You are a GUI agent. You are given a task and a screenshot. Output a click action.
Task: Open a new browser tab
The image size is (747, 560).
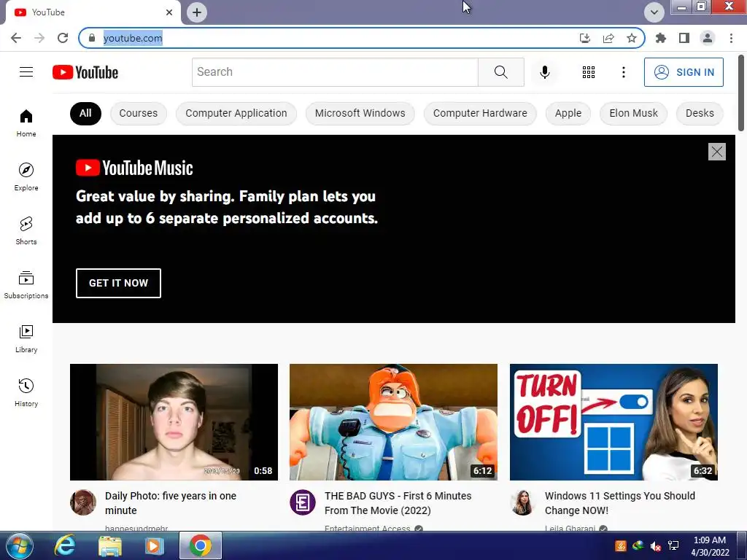(x=197, y=12)
